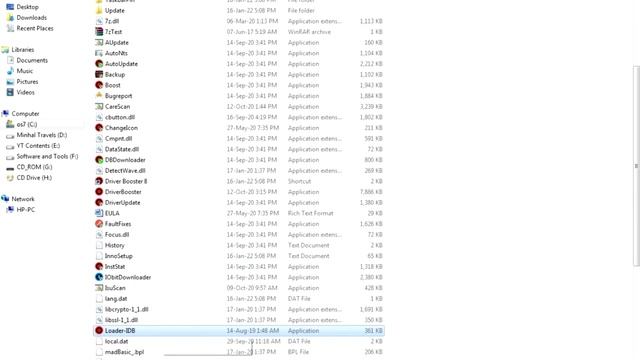Select the Focus.dll file name

coord(117,234)
